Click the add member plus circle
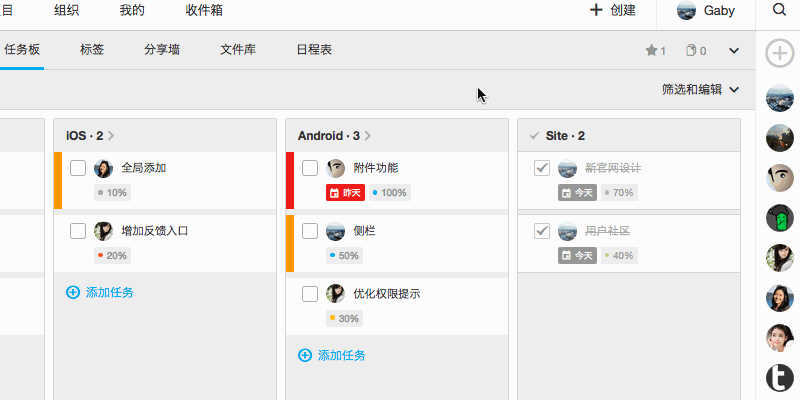This screenshot has height=400, width=800. (780, 53)
